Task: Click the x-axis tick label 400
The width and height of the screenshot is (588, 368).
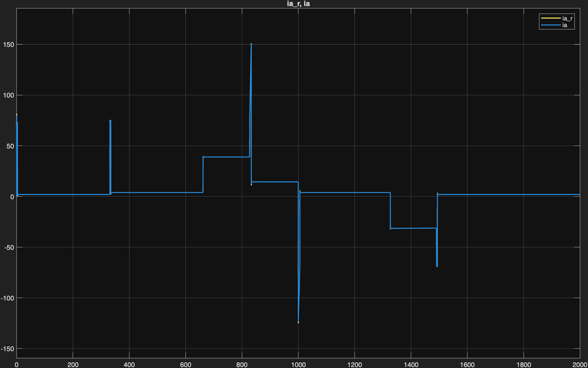Action: [x=129, y=364]
